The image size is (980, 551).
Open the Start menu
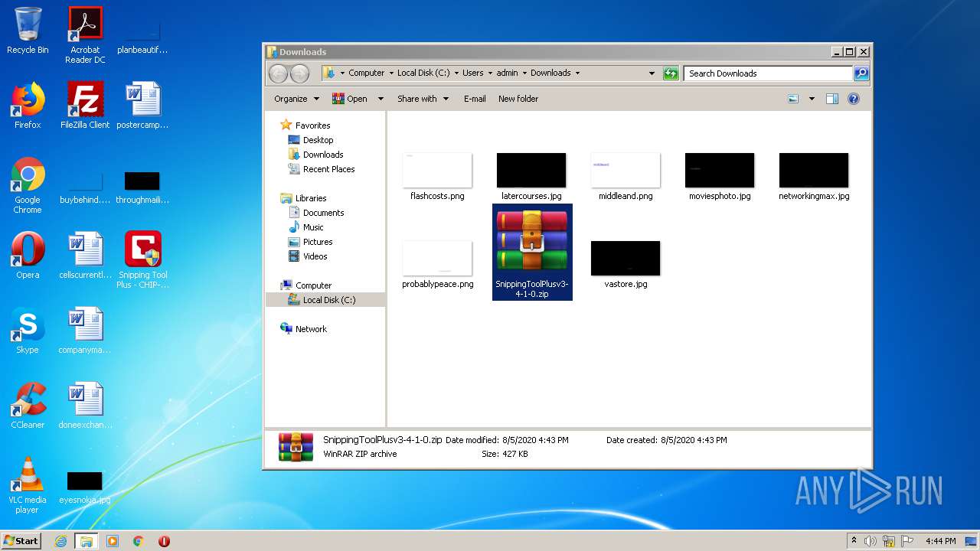(x=21, y=540)
